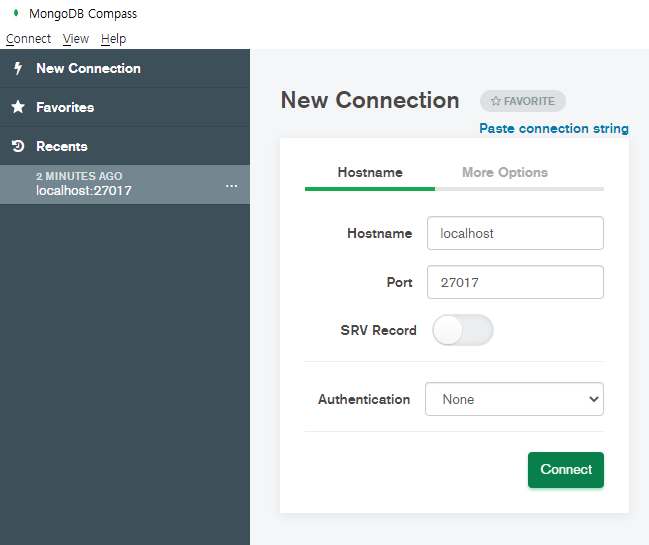Image resolution: width=649 pixels, height=545 pixels.
Task: Open the Favorites section in sidebar
Action: (x=125, y=107)
